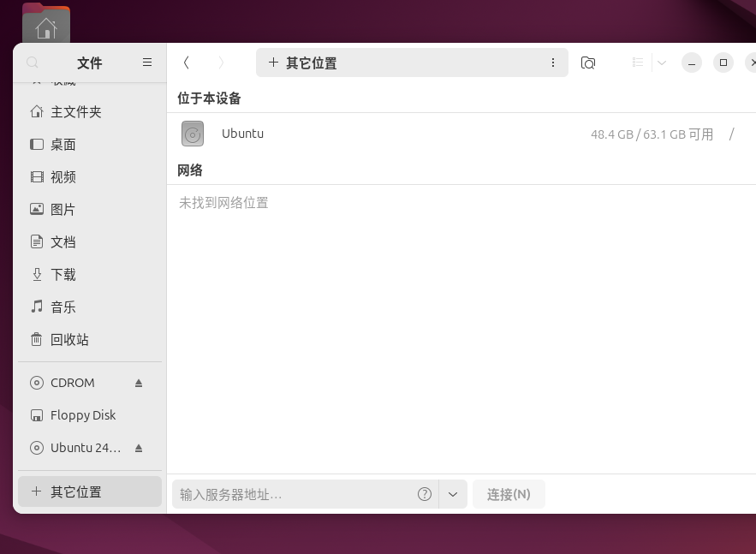Open 视频 folder in the sidebar

(90, 177)
